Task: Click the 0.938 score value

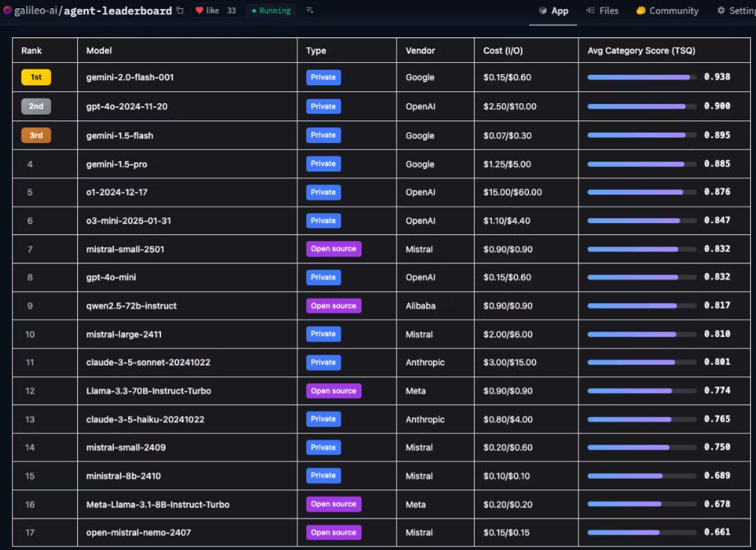Action: pos(717,76)
